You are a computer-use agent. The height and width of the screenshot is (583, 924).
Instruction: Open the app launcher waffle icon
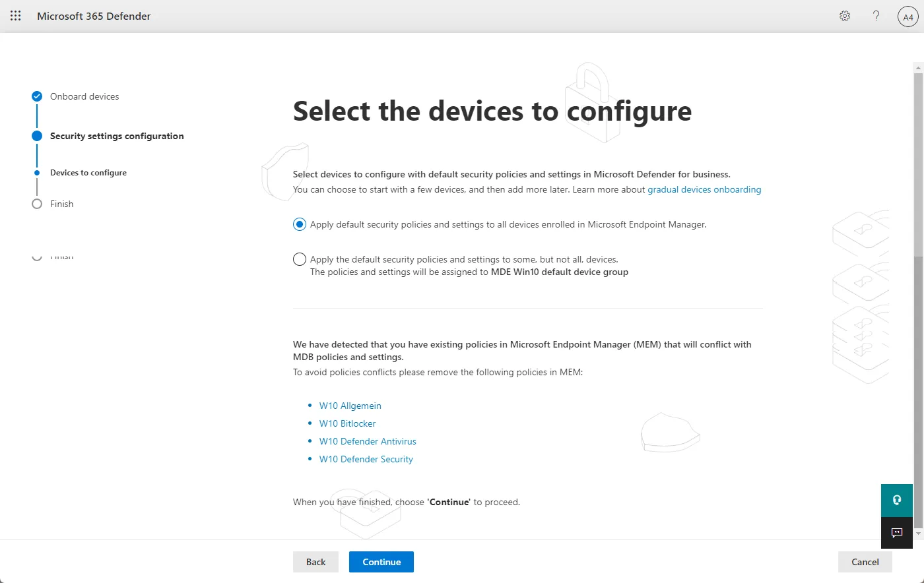point(16,16)
